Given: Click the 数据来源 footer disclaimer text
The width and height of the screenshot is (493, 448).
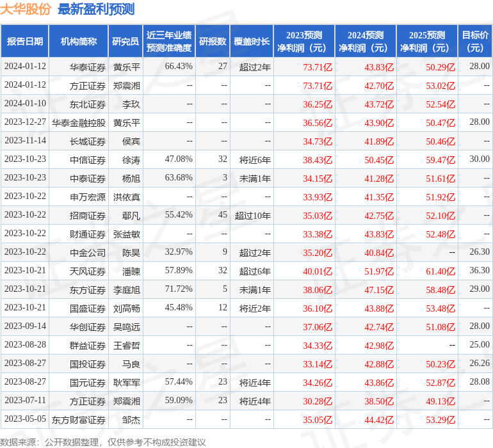Looking at the screenshot, I should pos(103,442).
